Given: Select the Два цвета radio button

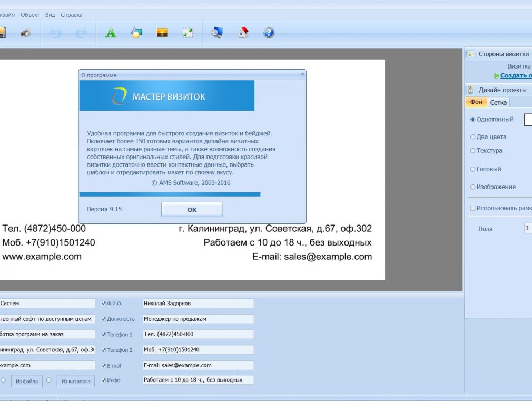Looking at the screenshot, I should 472,137.
